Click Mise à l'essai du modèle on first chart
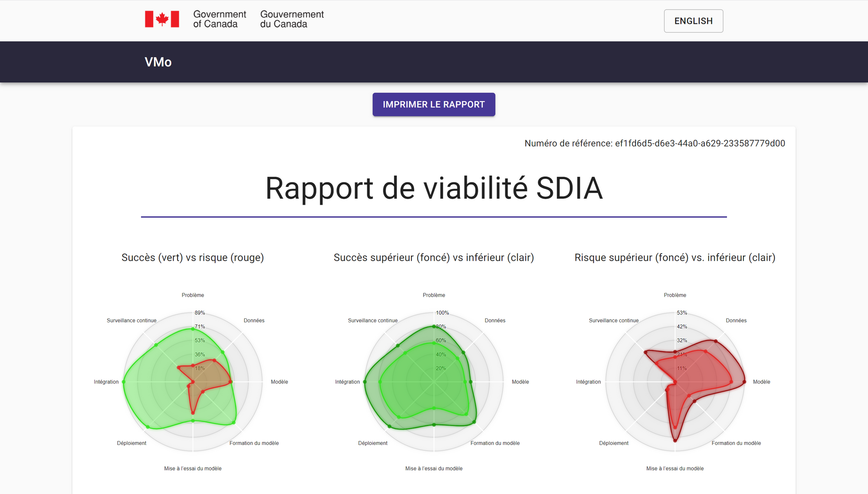The height and width of the screenshot is (494, 868). pyautogui.click(x=193, y=468)
